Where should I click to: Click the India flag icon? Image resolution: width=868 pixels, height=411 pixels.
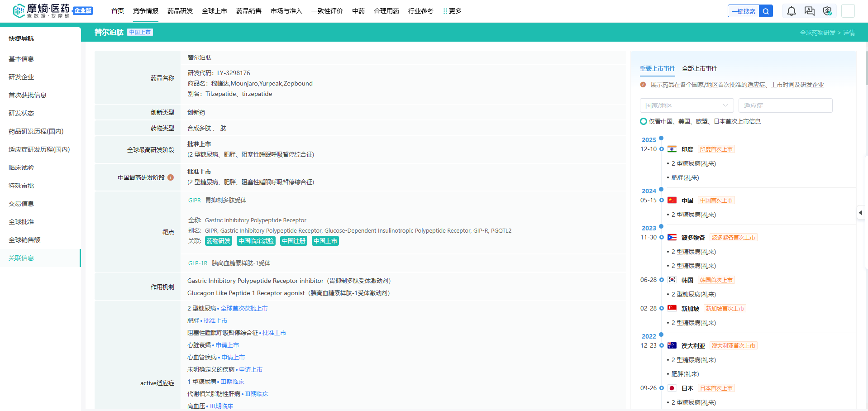pos(672,149)
